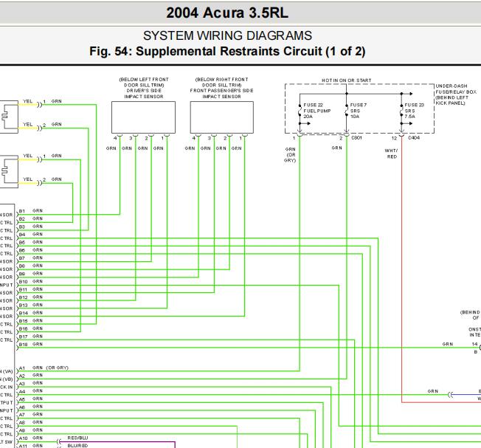
Task: Click "GRN (OR GRY)" label below Fuse 22
Action: (x=290, y=155)
